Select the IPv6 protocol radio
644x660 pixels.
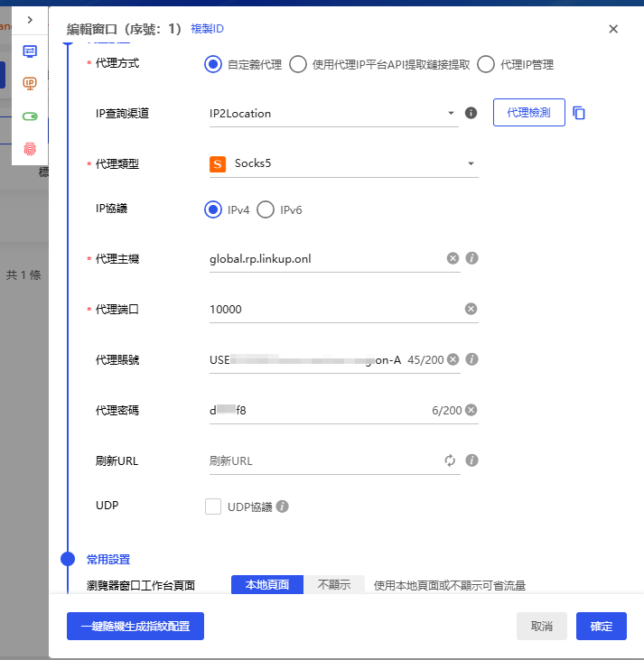coord(266,209)
